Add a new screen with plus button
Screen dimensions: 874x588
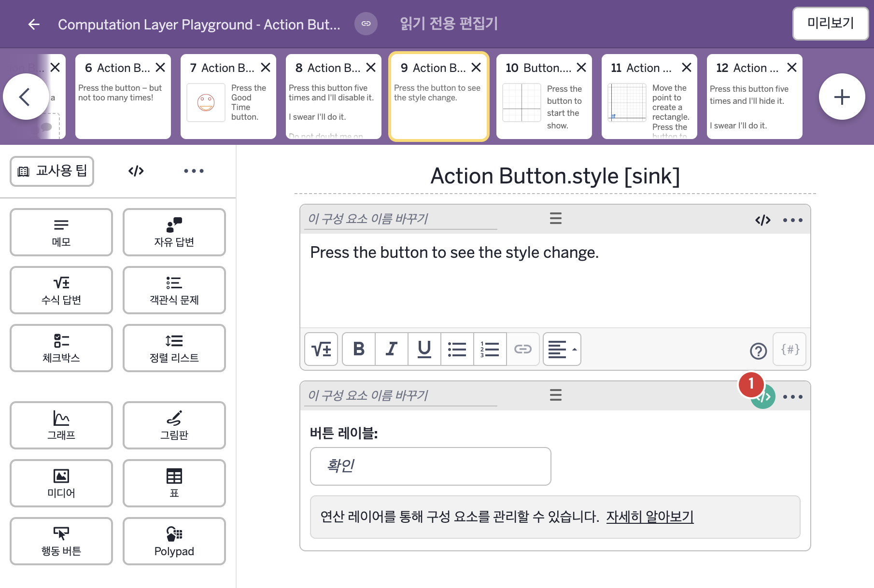842,97
